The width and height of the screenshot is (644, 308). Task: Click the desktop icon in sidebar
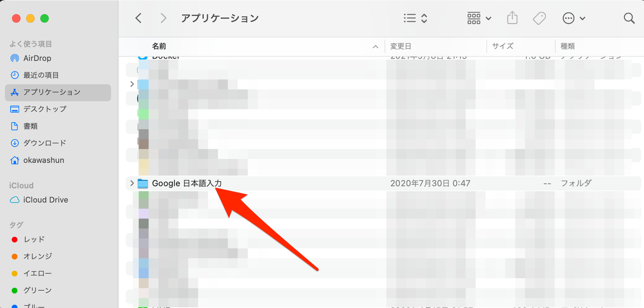click(14, 109)
